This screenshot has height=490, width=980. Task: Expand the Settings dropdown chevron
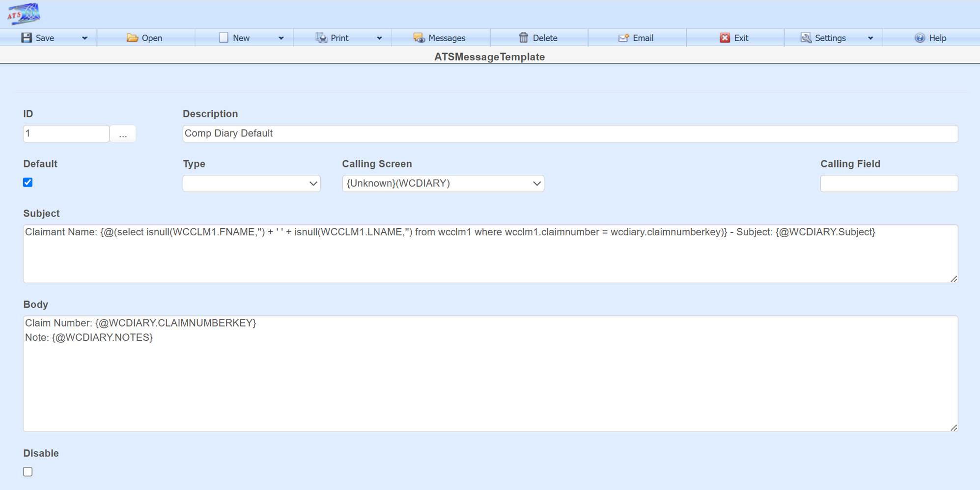click(x=870, y=37)
